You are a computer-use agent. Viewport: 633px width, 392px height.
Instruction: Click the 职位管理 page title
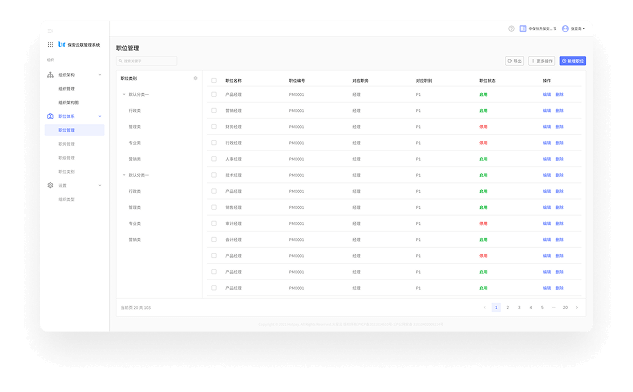click(128, 48)
